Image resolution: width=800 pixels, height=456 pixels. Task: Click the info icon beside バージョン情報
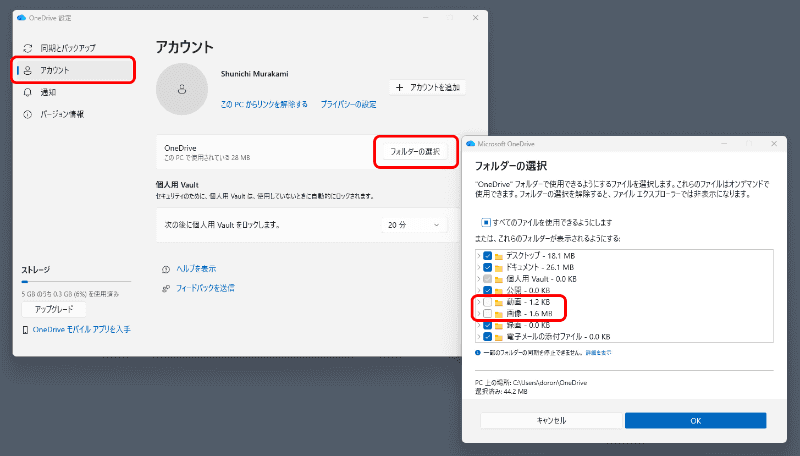coord(28,114)
